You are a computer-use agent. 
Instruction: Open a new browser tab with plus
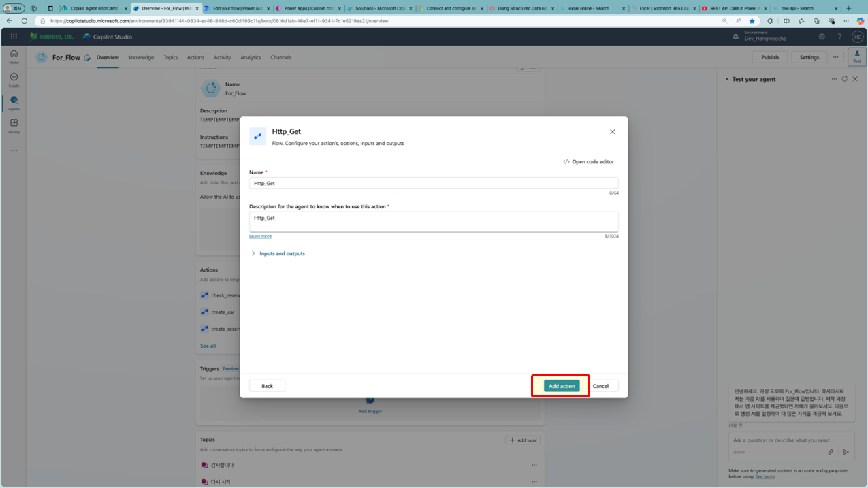pyautogui.click(x=848, y=8)
